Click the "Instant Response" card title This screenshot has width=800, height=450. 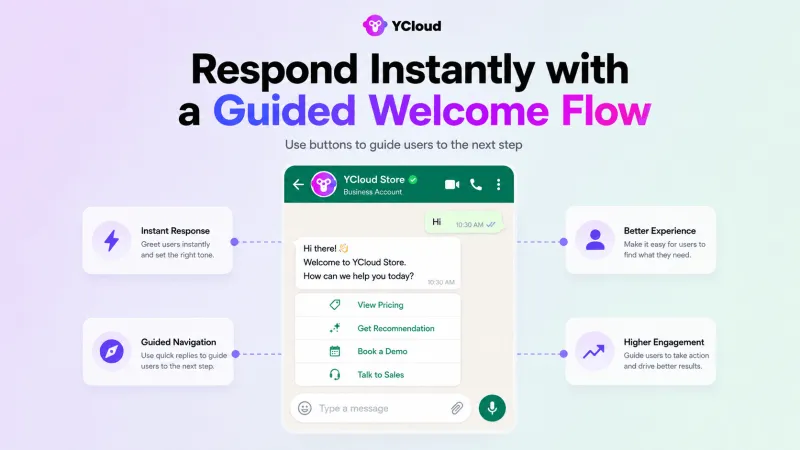click(x=175, y=231)
